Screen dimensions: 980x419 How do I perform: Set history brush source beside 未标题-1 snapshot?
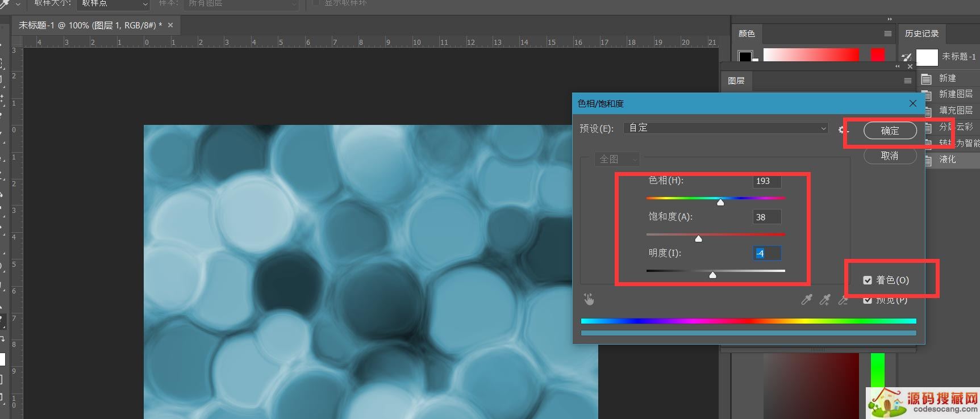click(907, 57)
